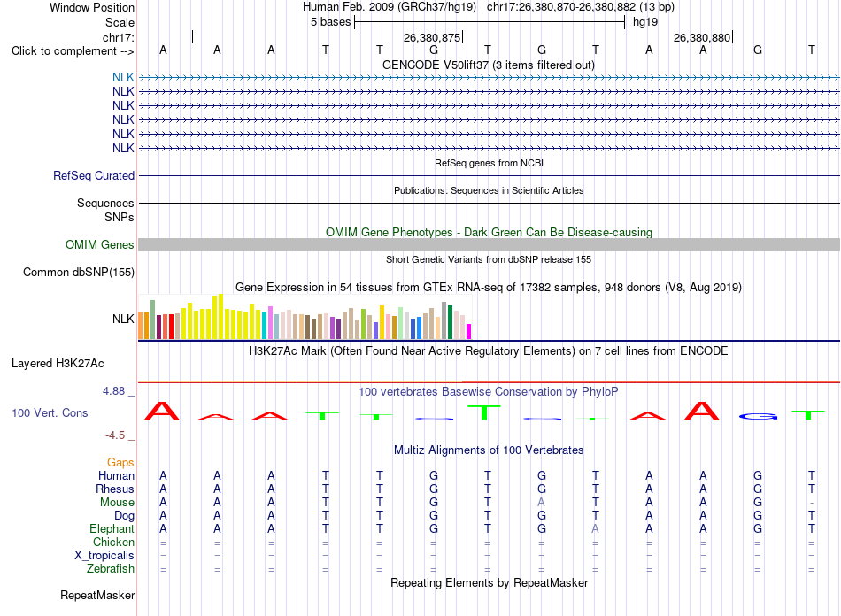
Task: Click the RefSeq Curated track line
Action: (x=489, y=175)
